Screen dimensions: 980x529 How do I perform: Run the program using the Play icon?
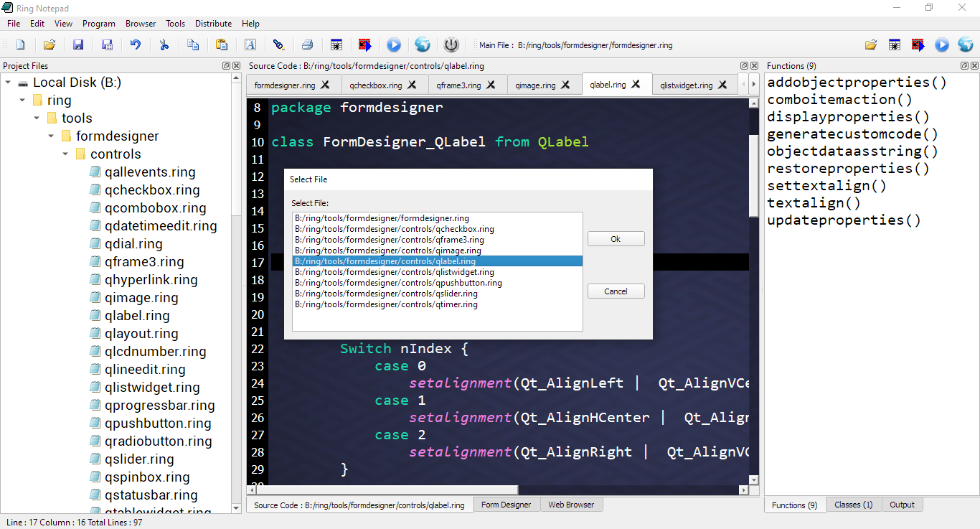click(x=393, y=45)
